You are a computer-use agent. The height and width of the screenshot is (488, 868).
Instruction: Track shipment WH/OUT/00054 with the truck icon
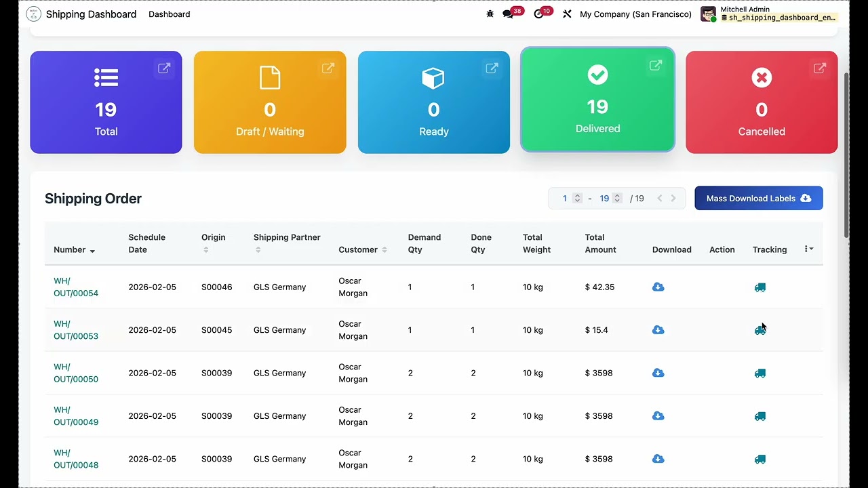pyautogui.click(x=760, y=287)
